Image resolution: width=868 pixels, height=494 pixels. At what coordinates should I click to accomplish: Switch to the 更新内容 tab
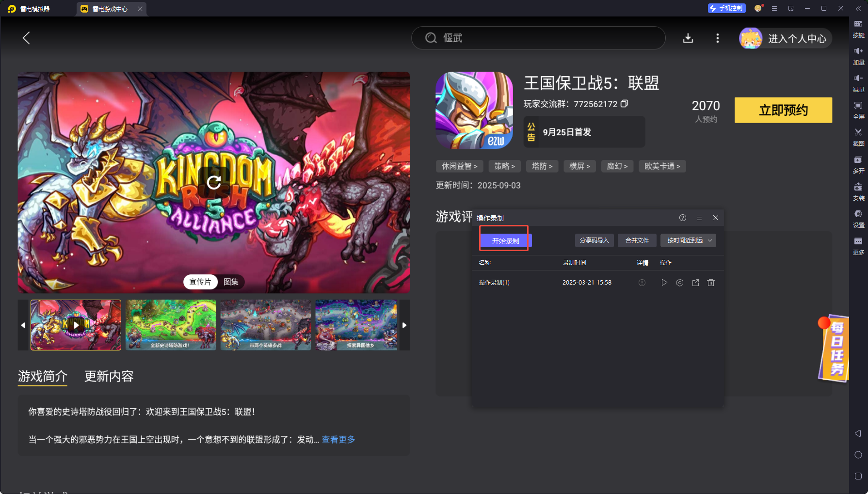point(109,376)
